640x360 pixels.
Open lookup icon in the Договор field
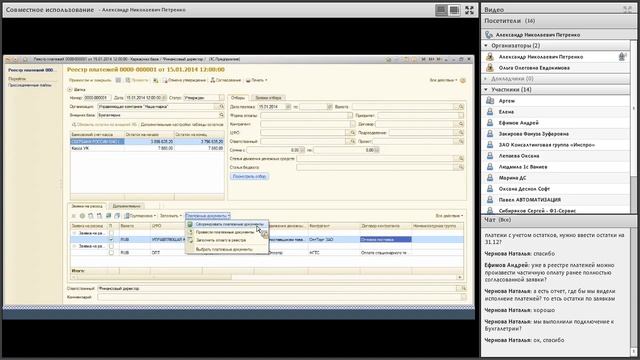point(461,124)
